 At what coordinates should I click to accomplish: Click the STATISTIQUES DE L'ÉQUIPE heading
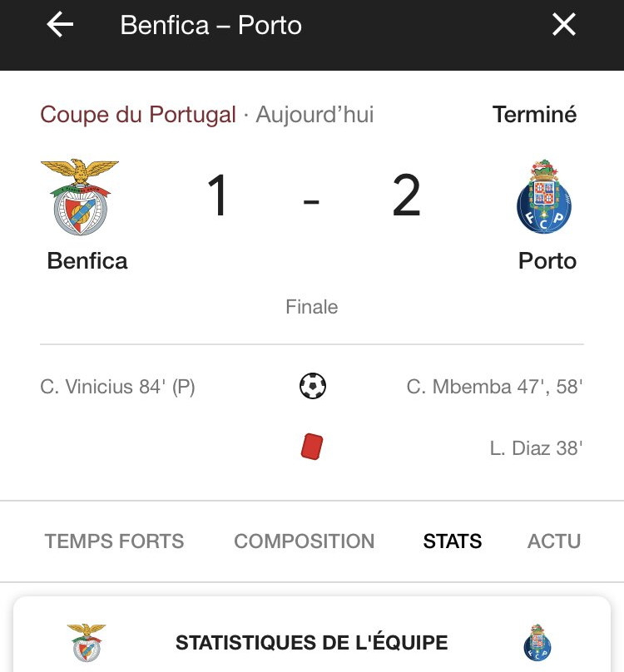pyautogui.click(x=312, y=642)
